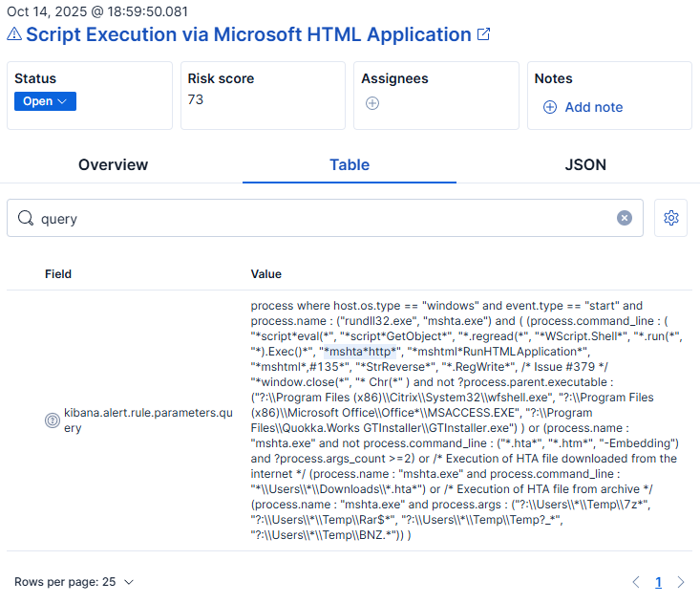The height and width of the screenshot is (603, 700).
Task: Click Add note button
Action: [x=583, y=107]
